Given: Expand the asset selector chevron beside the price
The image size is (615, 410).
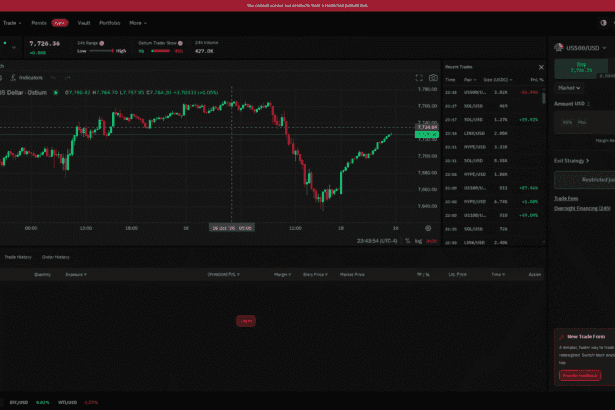Looking at the screenshot, I should click(14, 47).
